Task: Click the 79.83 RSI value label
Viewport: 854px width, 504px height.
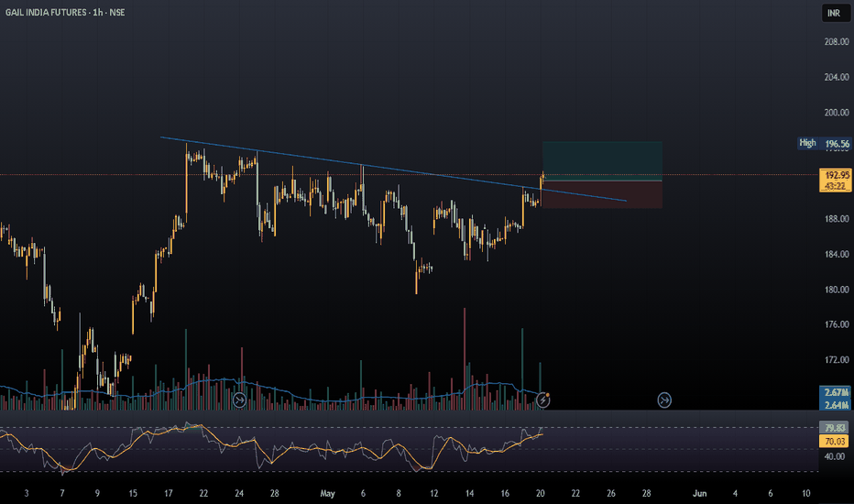Action: 835,428
